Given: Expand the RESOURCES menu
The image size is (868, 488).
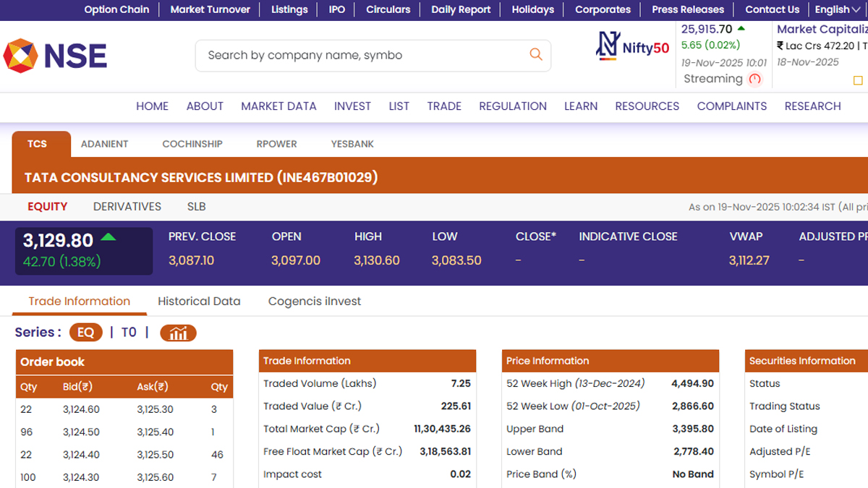Looking at the screenshot, I should pos(647,106).
